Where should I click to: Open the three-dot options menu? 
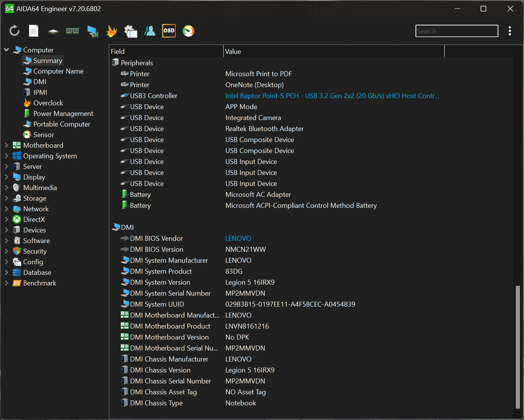(510, 31)
